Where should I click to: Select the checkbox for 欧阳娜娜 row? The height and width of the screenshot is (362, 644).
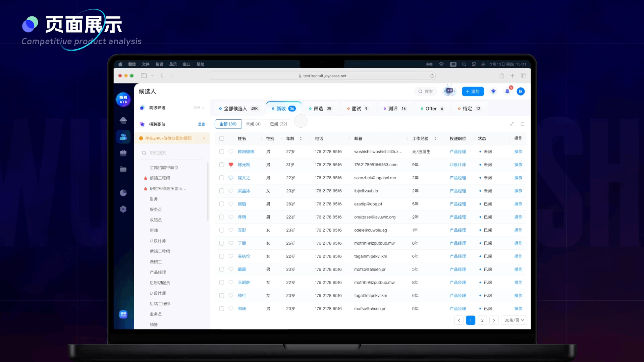tap(221, 152)
